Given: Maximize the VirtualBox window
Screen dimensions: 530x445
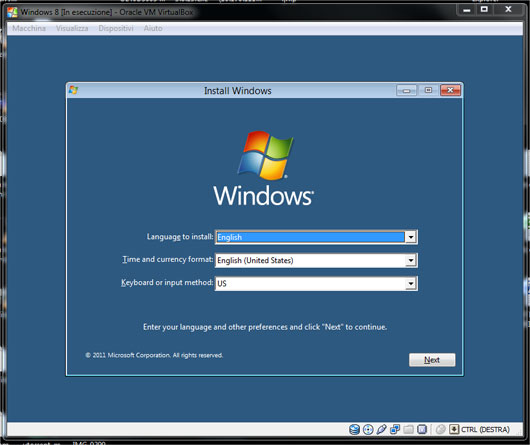Looking at the screenshot, I should pyautogui.click(x=484, y=9).
